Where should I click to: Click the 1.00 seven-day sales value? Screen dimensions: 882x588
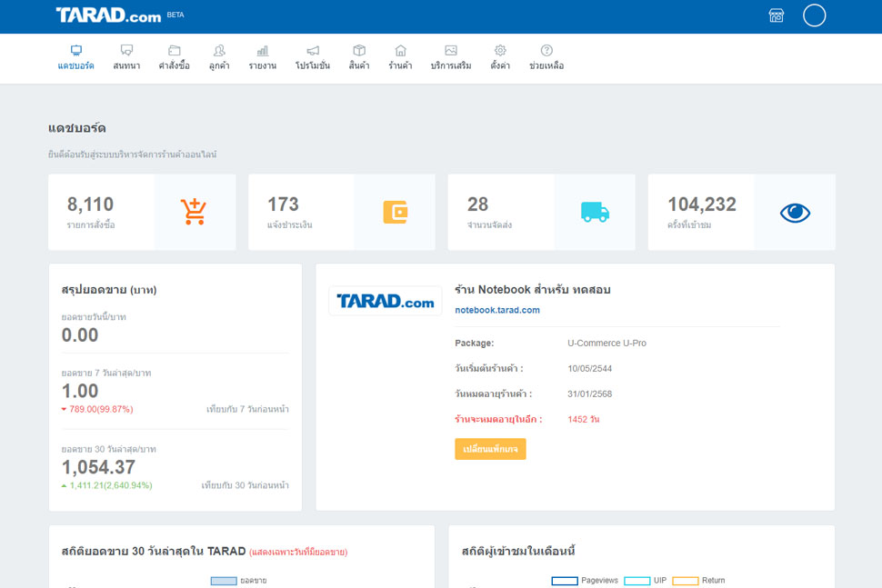click(x=80, y=392)
